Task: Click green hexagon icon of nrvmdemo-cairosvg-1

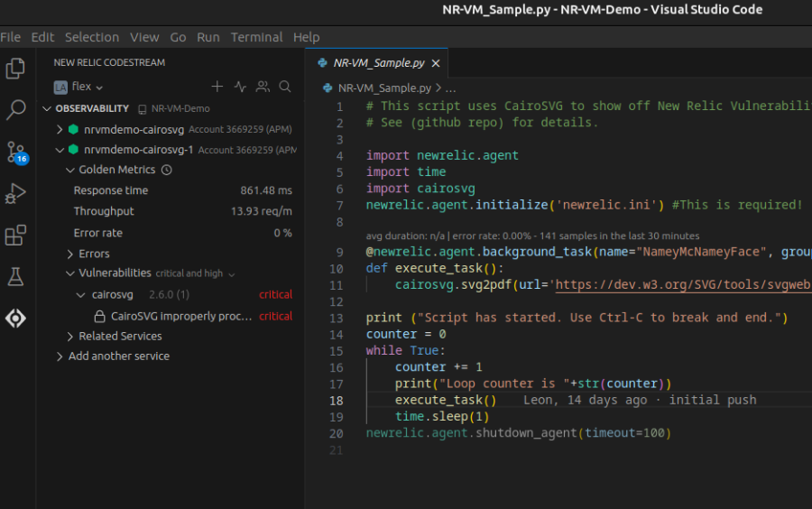Action: pyautogui.click(x=74, y=150)
